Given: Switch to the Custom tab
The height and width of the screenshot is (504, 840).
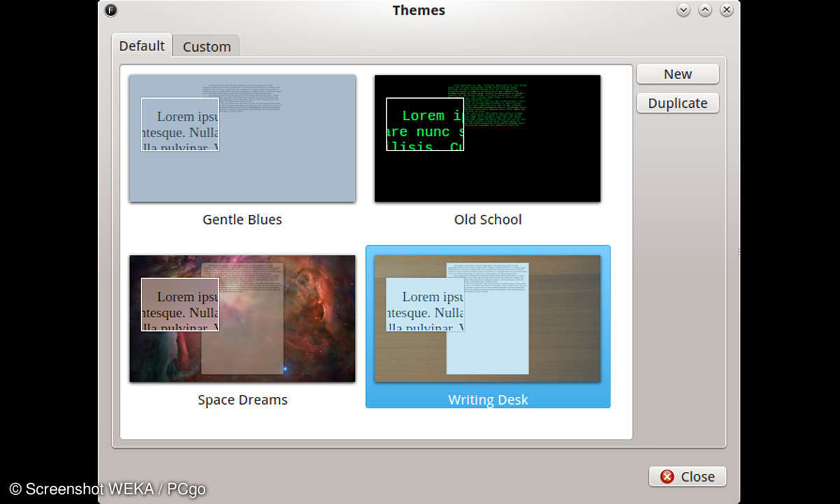Looking at the screenshot, I should point(206,47).
